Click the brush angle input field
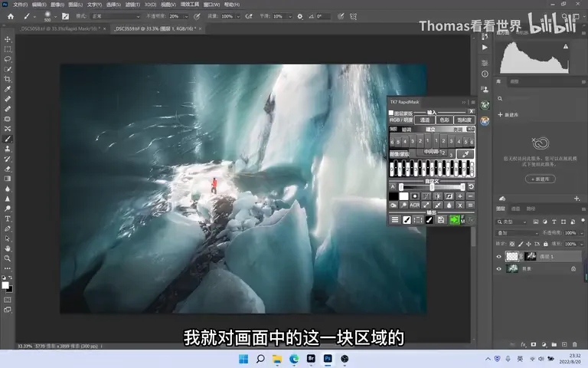Viewport: 588px width, 368px height. pos(323,17)
